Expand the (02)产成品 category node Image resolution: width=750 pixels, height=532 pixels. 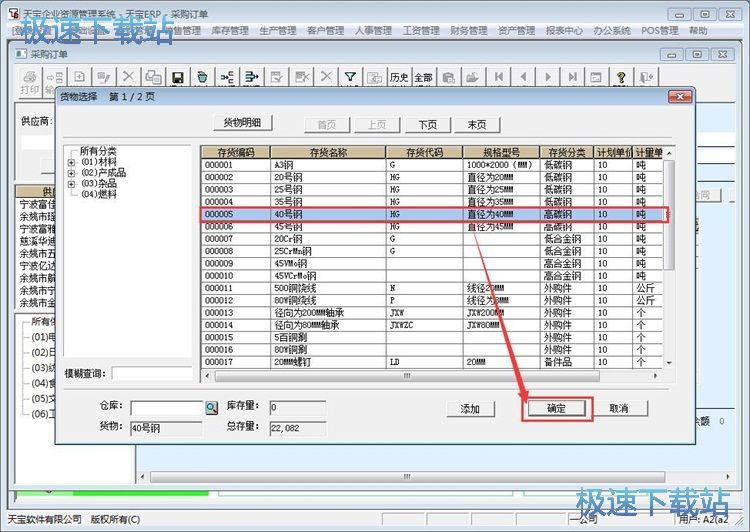pos(71,173)
